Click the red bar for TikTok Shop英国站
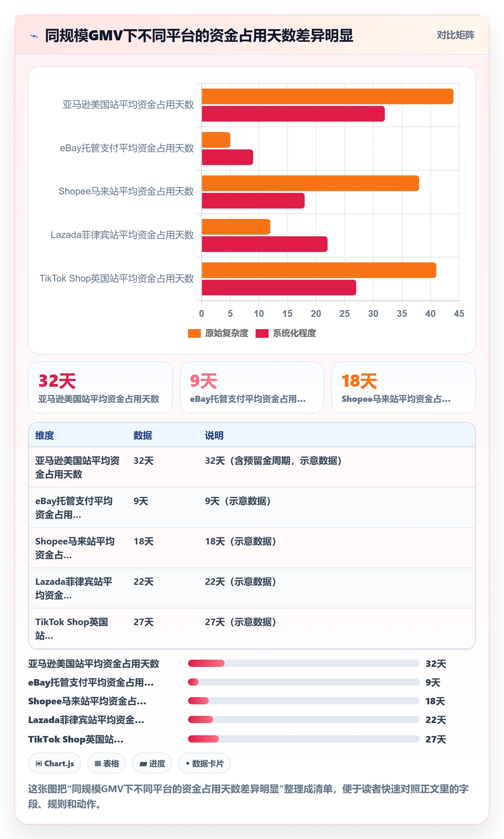 (x=279, y=288)
